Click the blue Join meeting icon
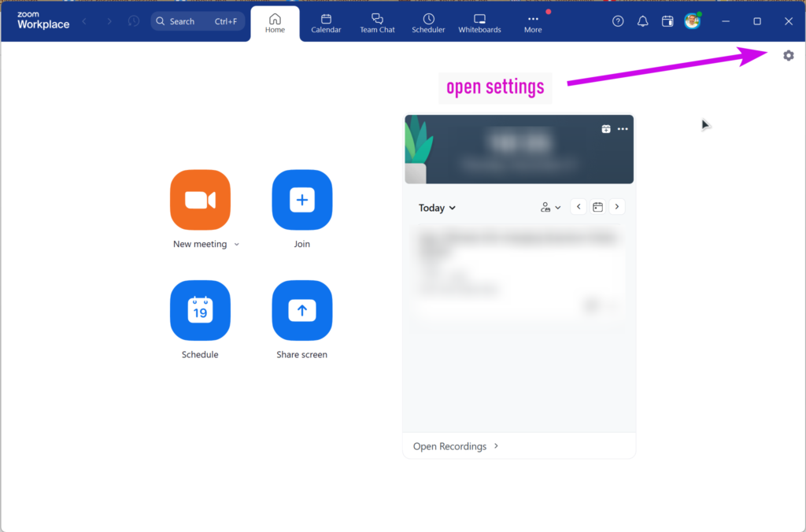Image resolution: width=806 pixels, height=532 pixels. coord(301,200)
